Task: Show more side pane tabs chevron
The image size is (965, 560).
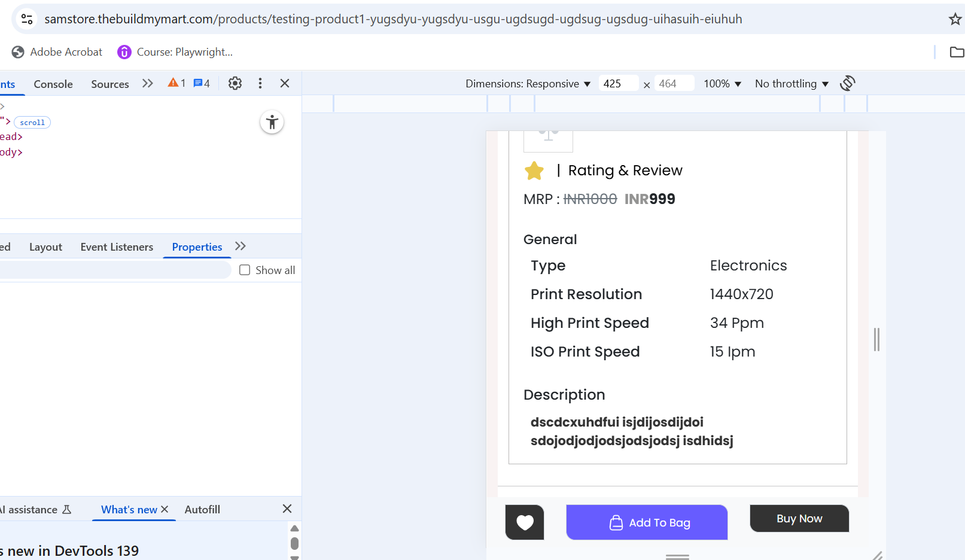Action: 241,246
